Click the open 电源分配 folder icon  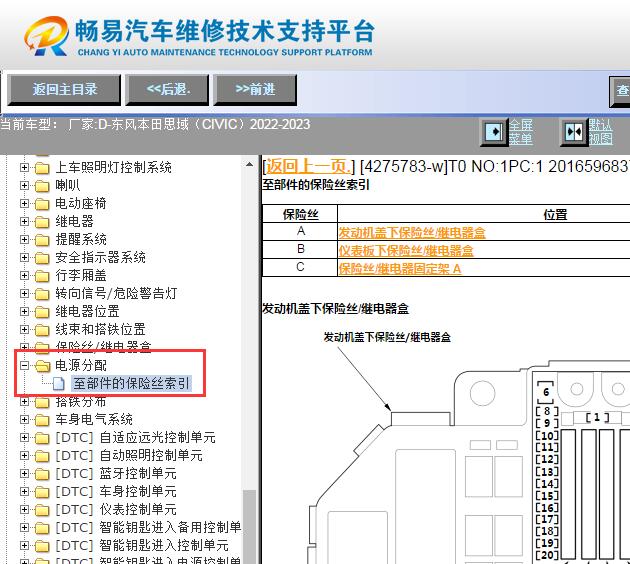pyautogui.click(x=42, y=366)
